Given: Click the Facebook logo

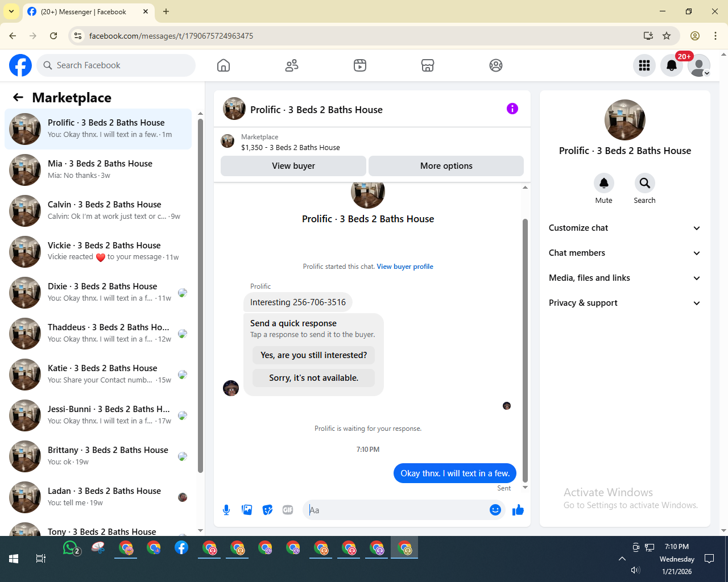Looking at the screenshot, I should (20, 65).
